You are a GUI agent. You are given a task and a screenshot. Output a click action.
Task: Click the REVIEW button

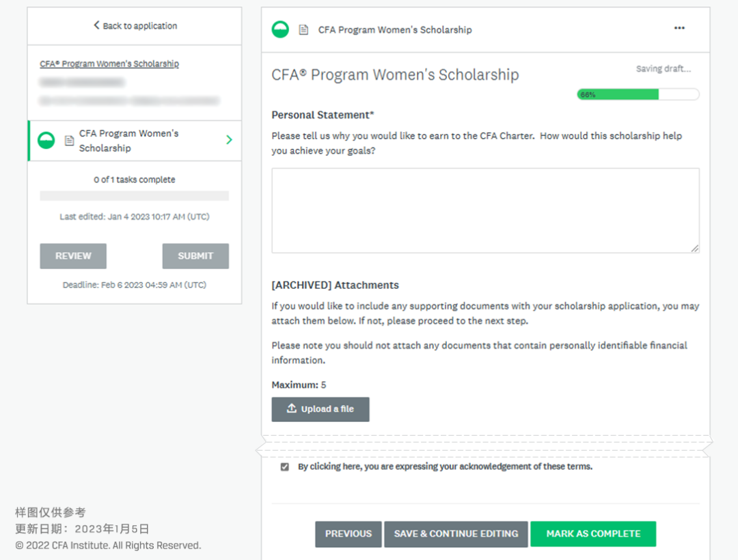coord(73,256)
